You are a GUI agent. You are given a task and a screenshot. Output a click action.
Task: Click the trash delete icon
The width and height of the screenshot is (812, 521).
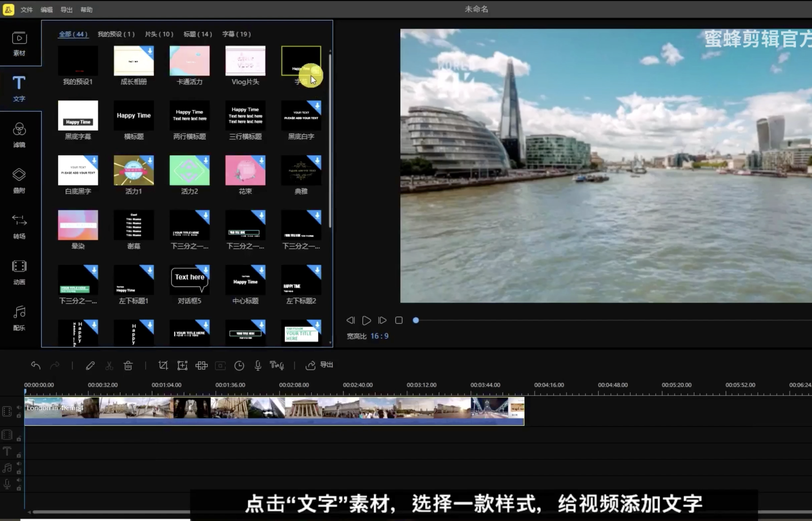pyautogui.click(x=128, y=365)
